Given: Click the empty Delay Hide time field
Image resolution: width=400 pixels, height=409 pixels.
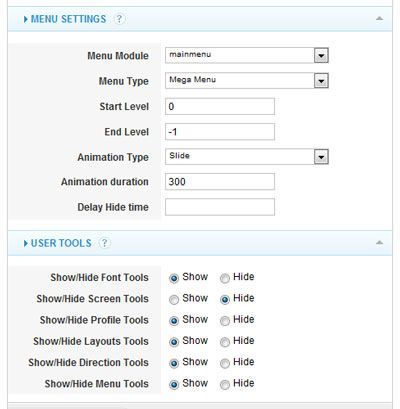Looking at the screenshot, I should click(220, 207).
